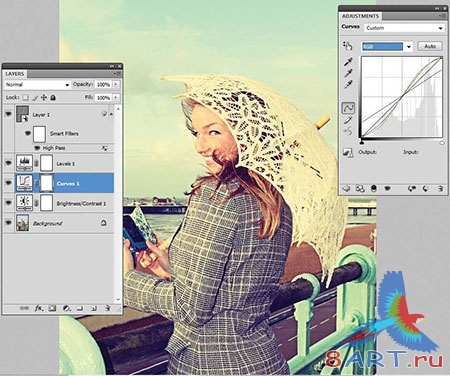Toggle High Pass filter visibility
This screenshot has width=450, height=376.
tap(37, 148)
